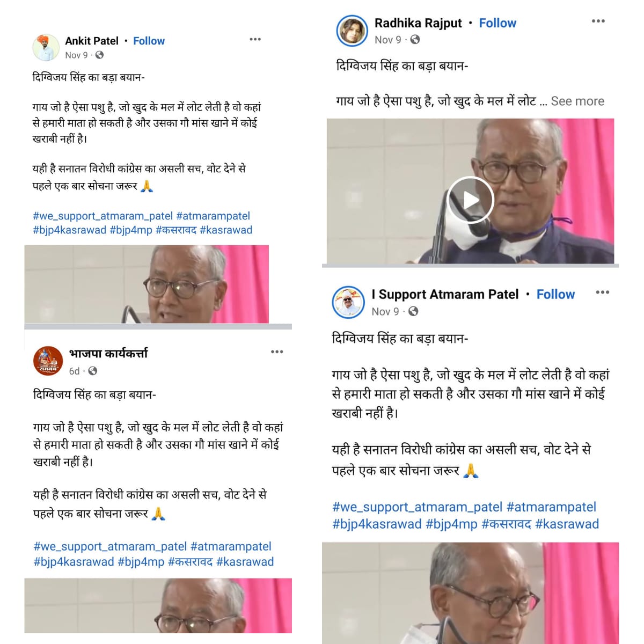The width and height of the screenshot is (644, 644).
Task: Follow Radhika Rajput
Action: [497, 23]
